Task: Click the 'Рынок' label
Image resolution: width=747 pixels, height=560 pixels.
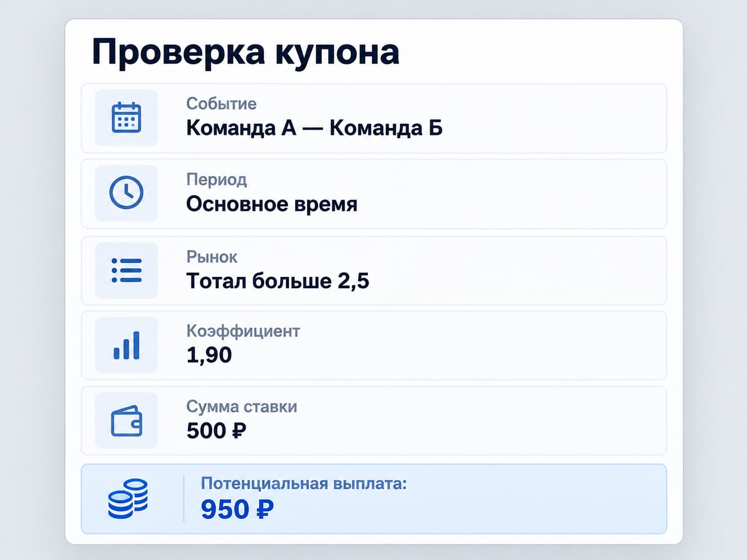Action: 212,257
